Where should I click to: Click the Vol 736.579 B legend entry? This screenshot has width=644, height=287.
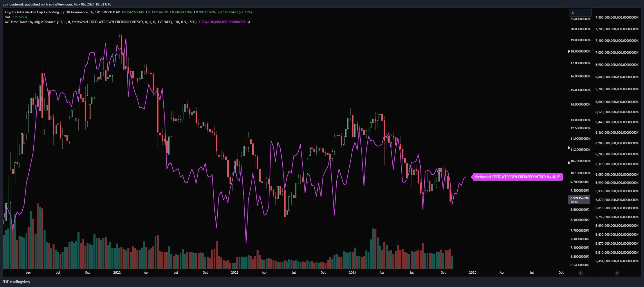(x=16, y=17)
